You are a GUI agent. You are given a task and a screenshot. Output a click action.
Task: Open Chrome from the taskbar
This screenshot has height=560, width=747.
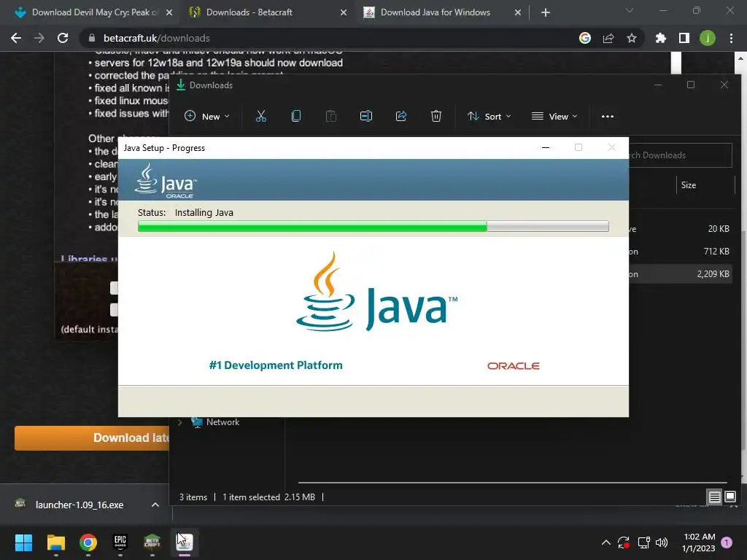click(x=88, y=542)
